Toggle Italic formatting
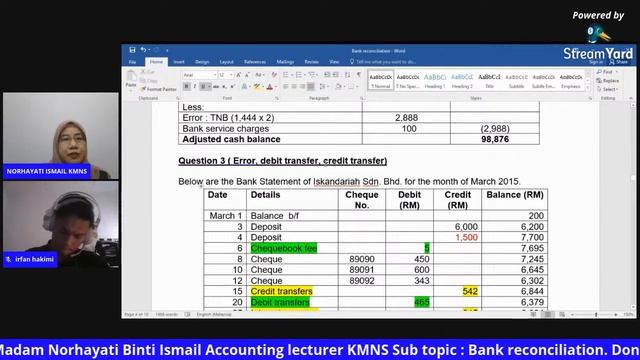The height and width of the screenshot is (360, 640). click(195, 87)
